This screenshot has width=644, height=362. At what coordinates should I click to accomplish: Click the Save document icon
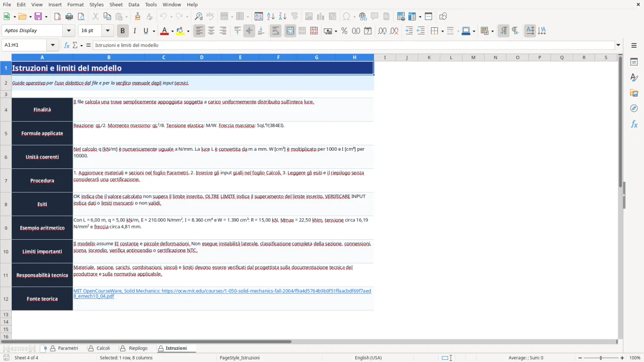(38, 17)
